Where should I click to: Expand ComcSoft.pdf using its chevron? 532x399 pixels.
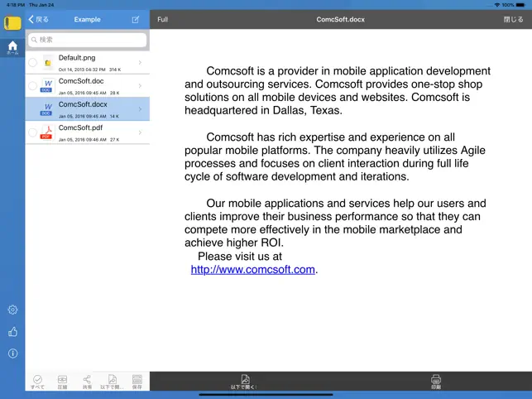pyautogui.click(x=140, y=132)
